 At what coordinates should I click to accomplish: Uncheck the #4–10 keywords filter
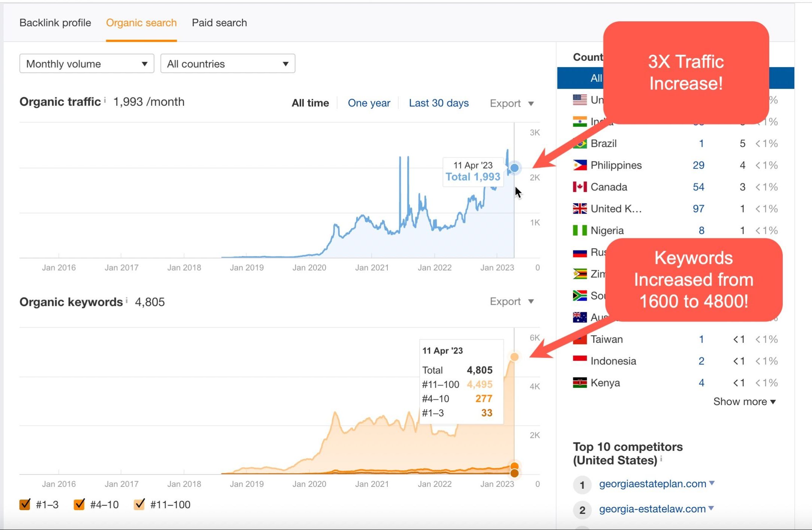click(x=80, y=504)
